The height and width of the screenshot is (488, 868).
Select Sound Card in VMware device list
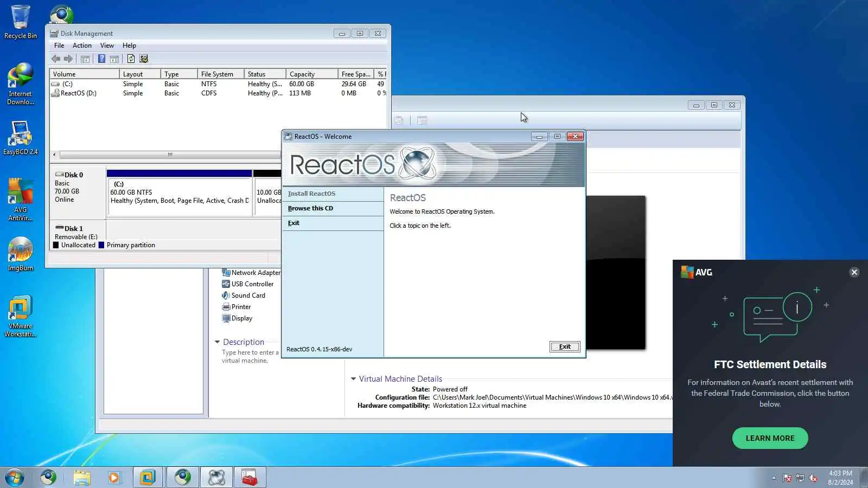coord(244,296)
